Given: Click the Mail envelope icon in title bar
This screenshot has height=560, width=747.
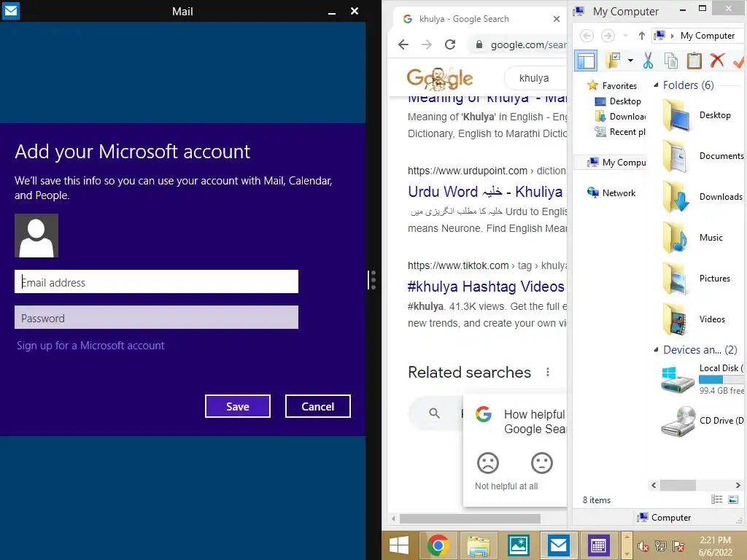Looking at the screenshot, I should [x=10, y=10].
